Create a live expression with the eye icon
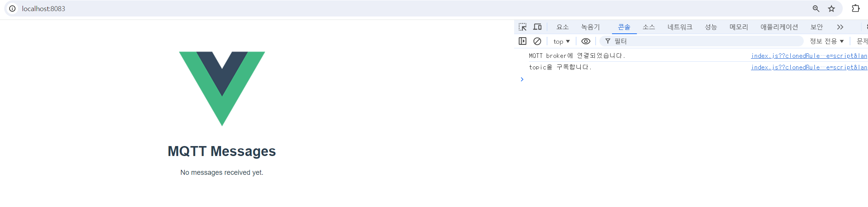This screenshot has width=868, height=207. (x=586, y=41)
